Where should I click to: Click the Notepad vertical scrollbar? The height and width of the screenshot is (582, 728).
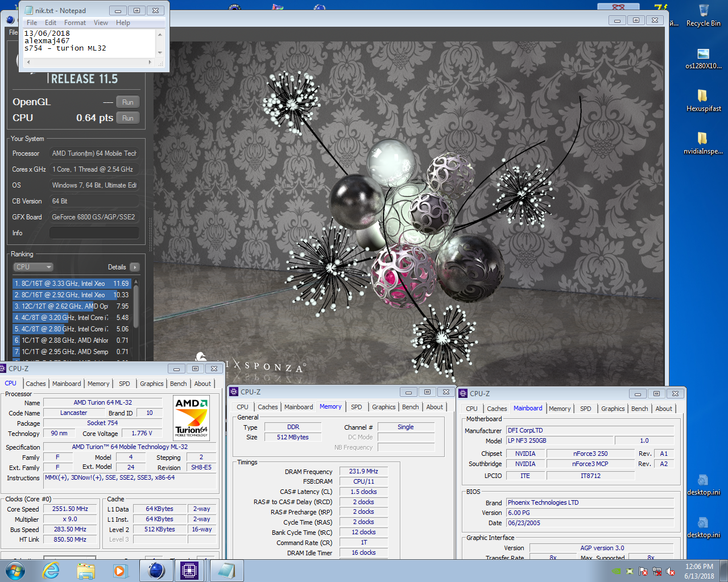coord(160,43)
